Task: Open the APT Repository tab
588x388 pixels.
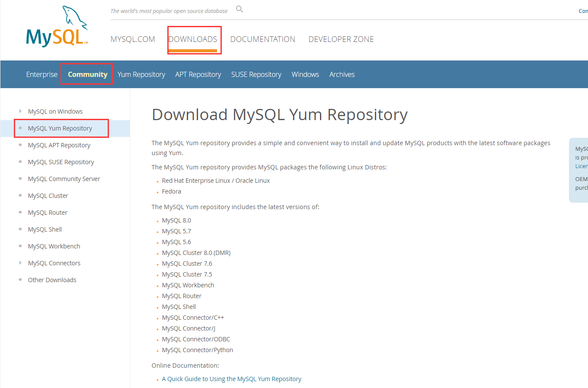Action: point(198,74)
